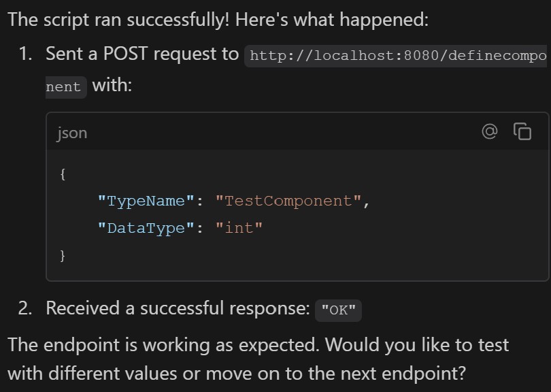Click the wrapped "nent" inline code fragment
Viewport: 551px width, 392px height.
(x=66, y=87)
